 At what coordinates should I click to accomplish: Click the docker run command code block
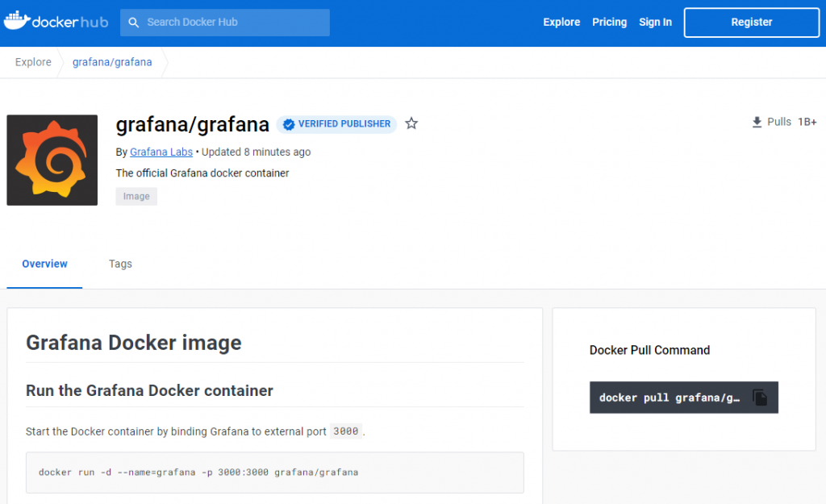[274, 472]
